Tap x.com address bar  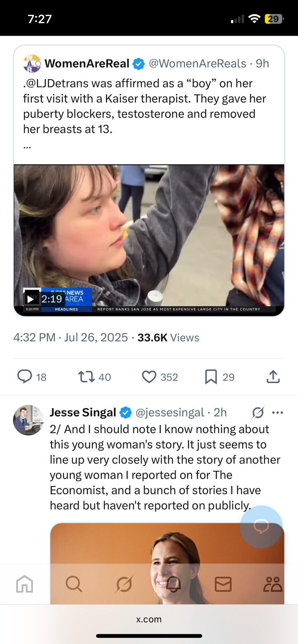point(149,619)
